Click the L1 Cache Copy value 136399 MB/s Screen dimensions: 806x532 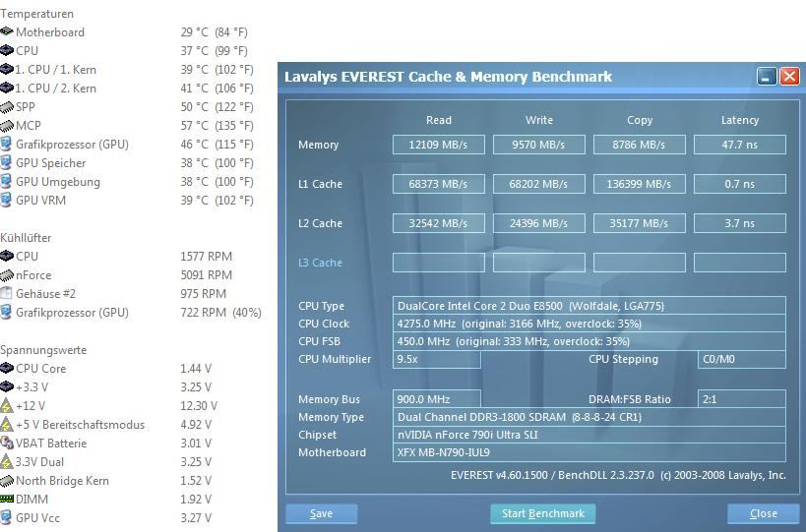click(x=639, y=184)
